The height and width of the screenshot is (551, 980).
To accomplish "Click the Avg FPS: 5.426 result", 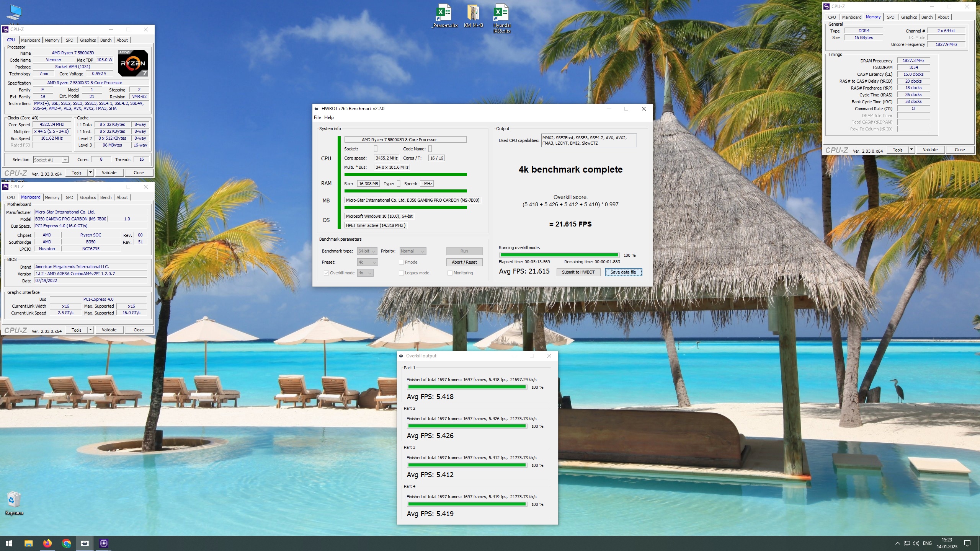I will (430, 436).
